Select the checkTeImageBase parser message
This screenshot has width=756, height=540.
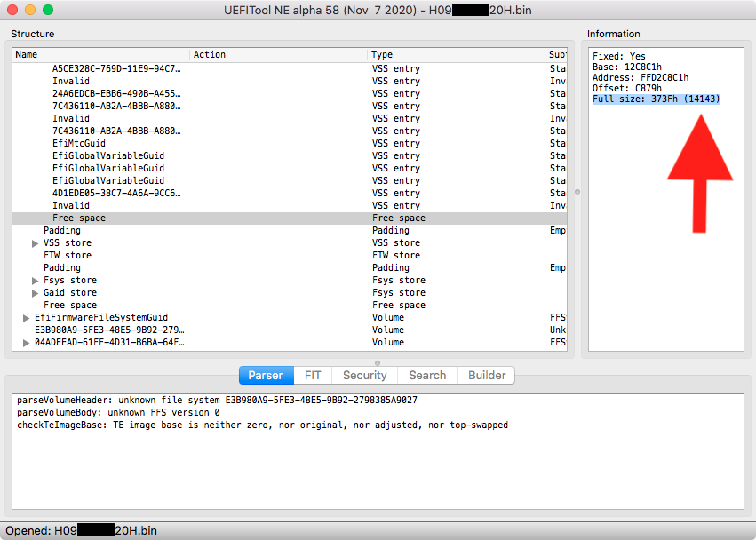(262, 425)
